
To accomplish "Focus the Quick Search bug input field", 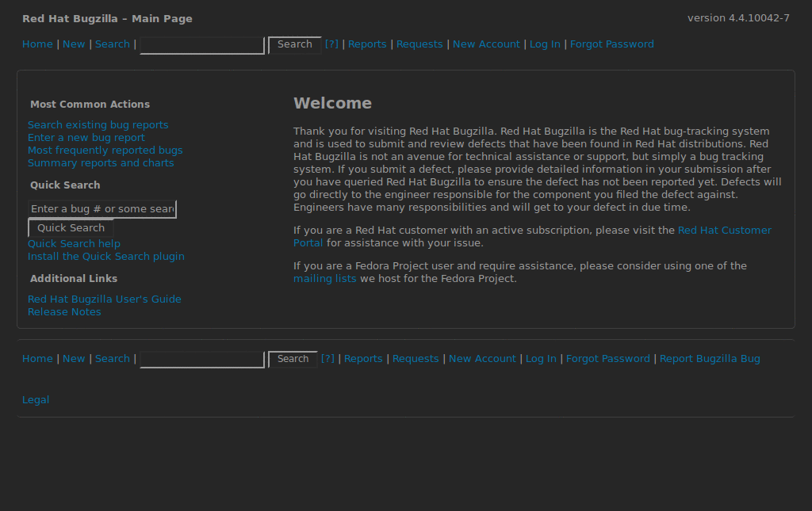I will (x=101, y=209).
